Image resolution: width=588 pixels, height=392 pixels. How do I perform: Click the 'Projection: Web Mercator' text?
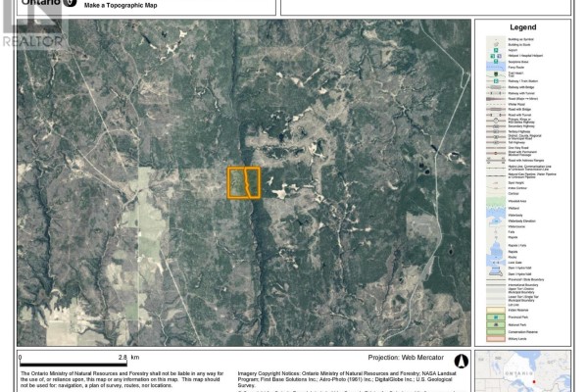[406, 358]
